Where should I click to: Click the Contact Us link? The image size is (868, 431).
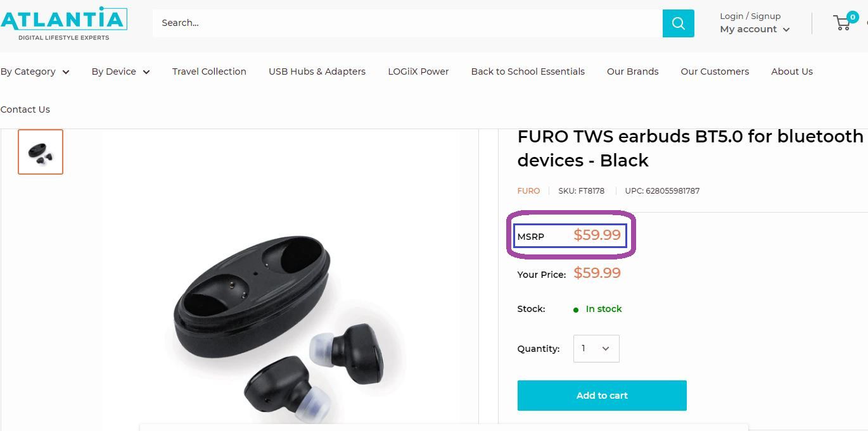click(25, 109)
